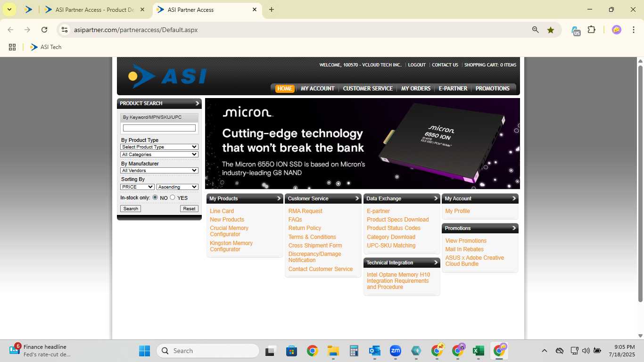Open the browser extensions puzzle icon

[591, 30]
